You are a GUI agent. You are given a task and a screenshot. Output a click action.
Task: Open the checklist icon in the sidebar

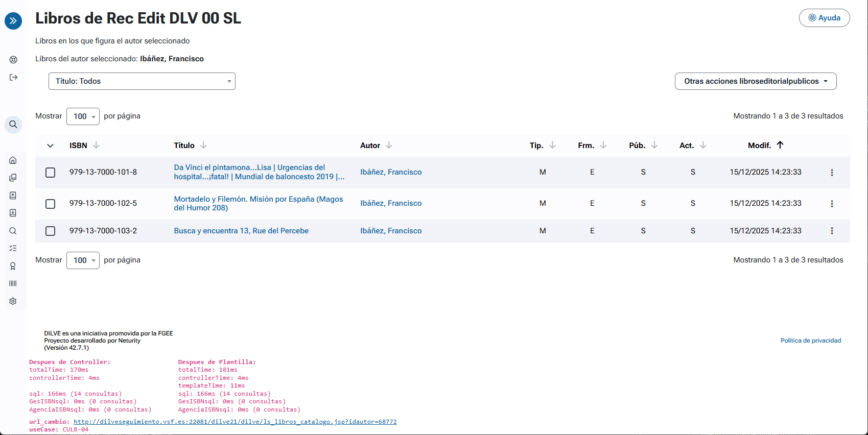click(13, 248)
